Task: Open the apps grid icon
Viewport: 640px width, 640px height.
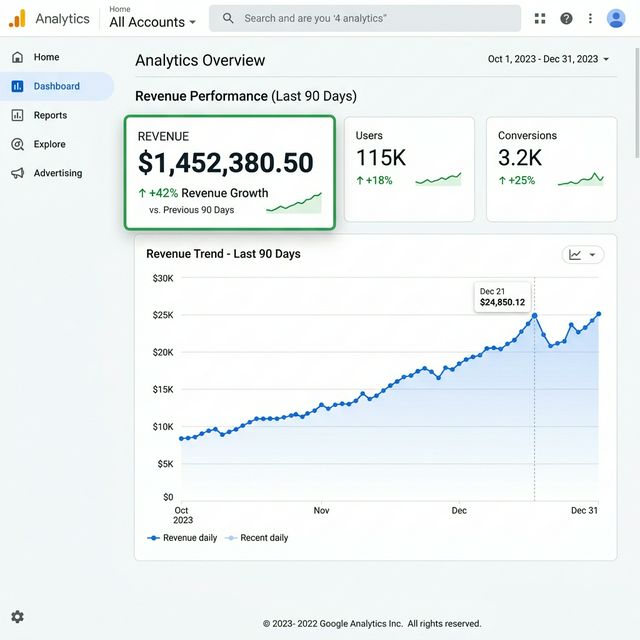Action: click(540, 18)
